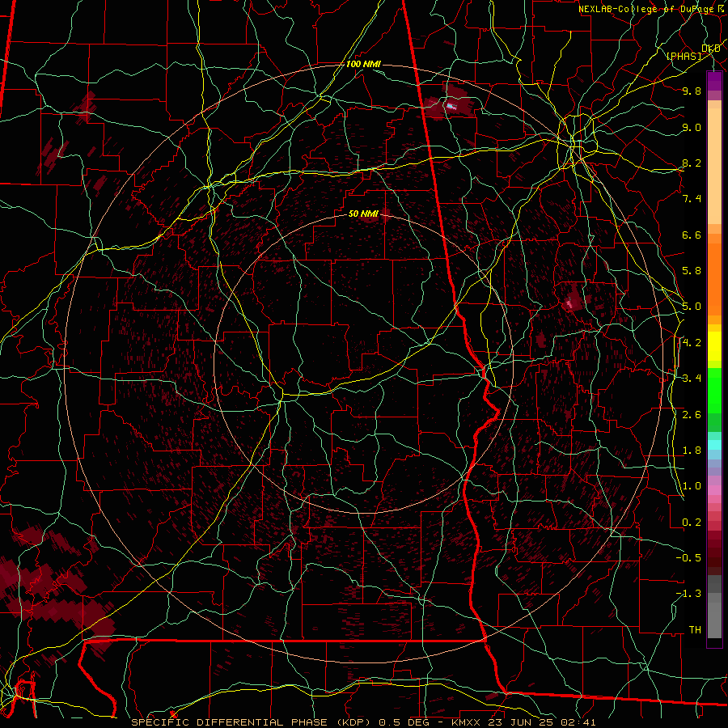Click the 5.0 value on color scale
Viewport: 728px width, 728px height.
coord(692,307)
